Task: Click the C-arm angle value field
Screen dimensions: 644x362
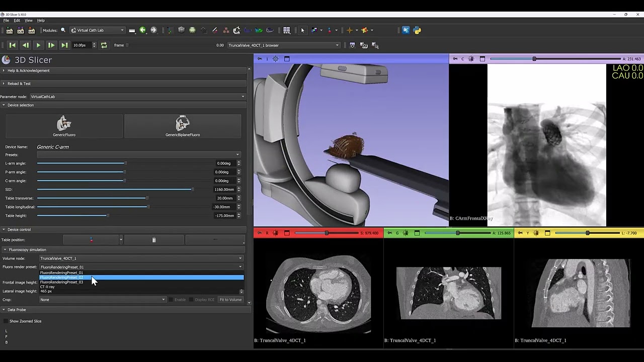Action: click(x=224, y=181)
